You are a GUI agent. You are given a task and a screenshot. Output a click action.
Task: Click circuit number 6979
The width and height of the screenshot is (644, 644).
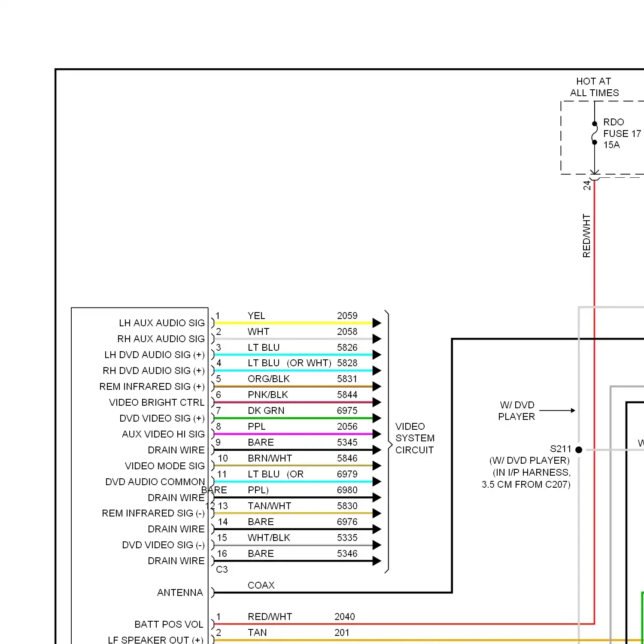tap(347, 474)
